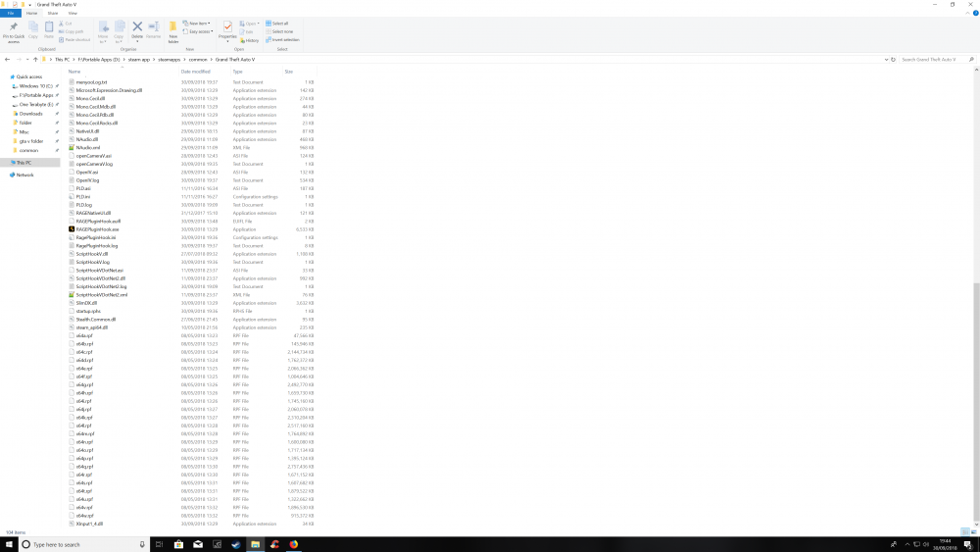This screenshot has width=980, height=552.
Task: Select the steam_api64.dll file
Action: pyautogui.click(x=92, y=327)
